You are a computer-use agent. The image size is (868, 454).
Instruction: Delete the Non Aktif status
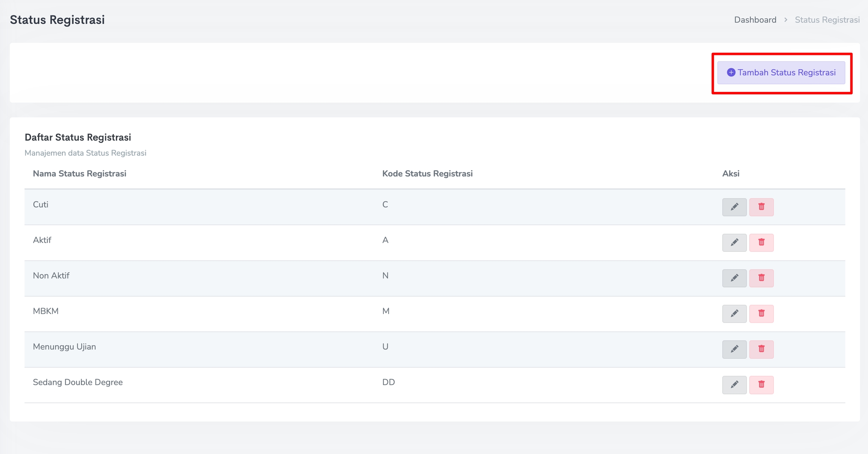[x=761, y=278]
